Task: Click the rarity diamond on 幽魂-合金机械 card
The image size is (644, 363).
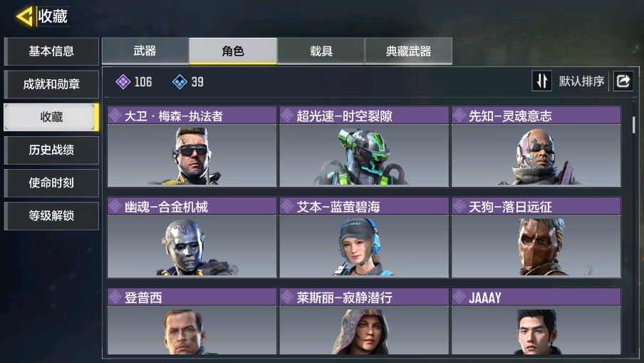Action: click(115, 206)
